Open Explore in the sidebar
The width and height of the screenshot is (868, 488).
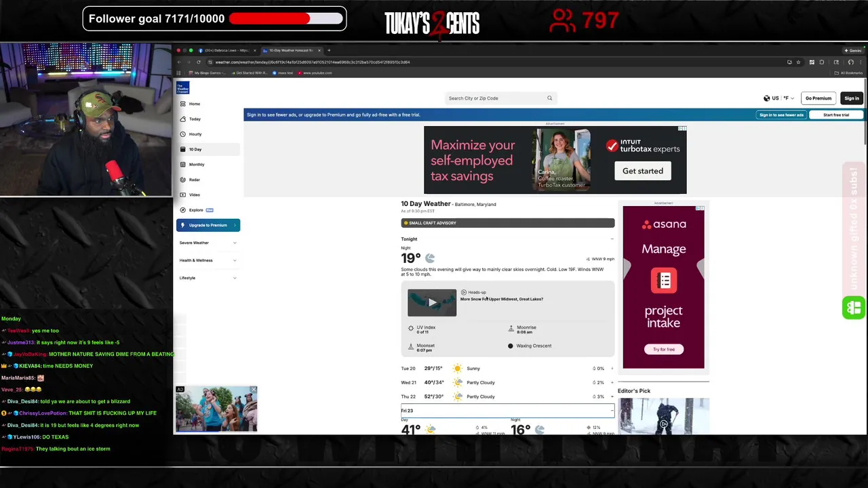click(x=208, y=210)
